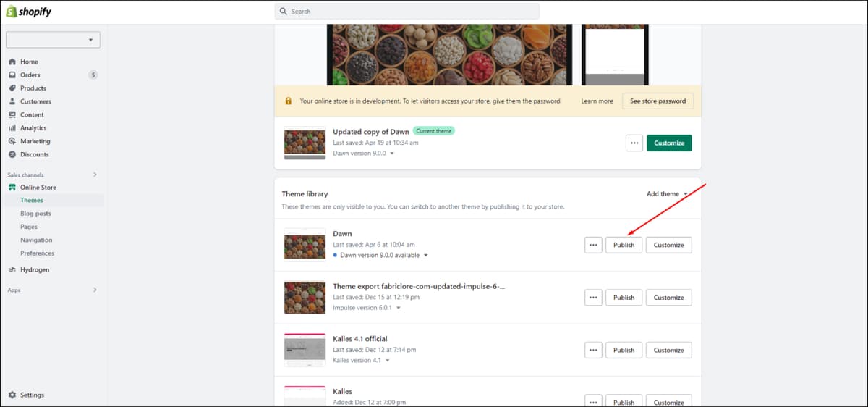Click Last saved: Apr 6 at 10:04 am
Viewport: 868px width, 407px height.
(375, 245)
